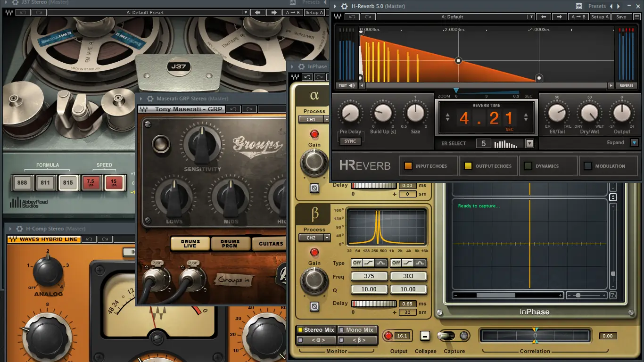Expand Maserati GRP title bar menu arrow
The height and width of the screenshot is (362, 644).
pos(141,99)
